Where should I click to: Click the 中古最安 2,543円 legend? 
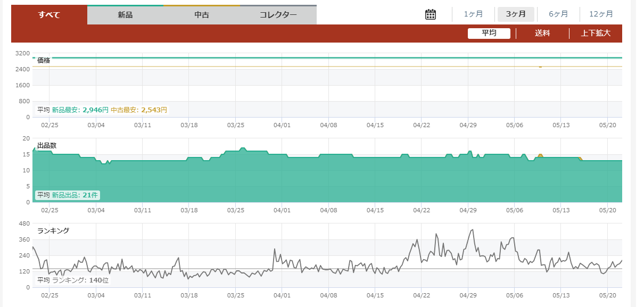click(x=139, y=110)
